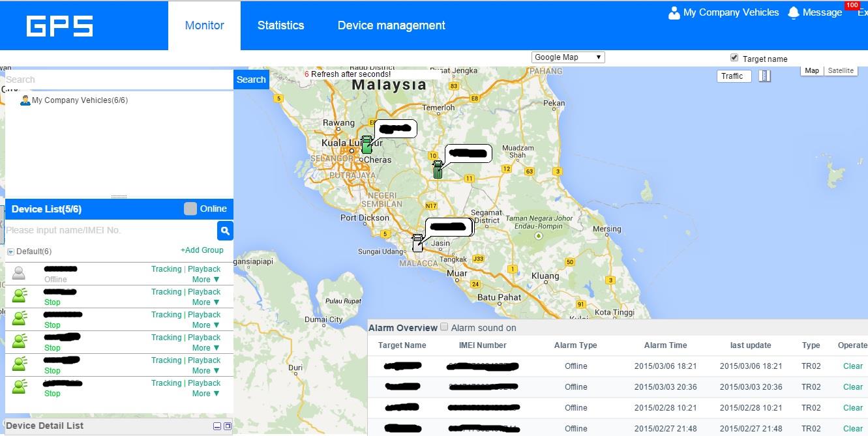Click the last update cell 2015/02/28 10:21

[x=751, y=408]
